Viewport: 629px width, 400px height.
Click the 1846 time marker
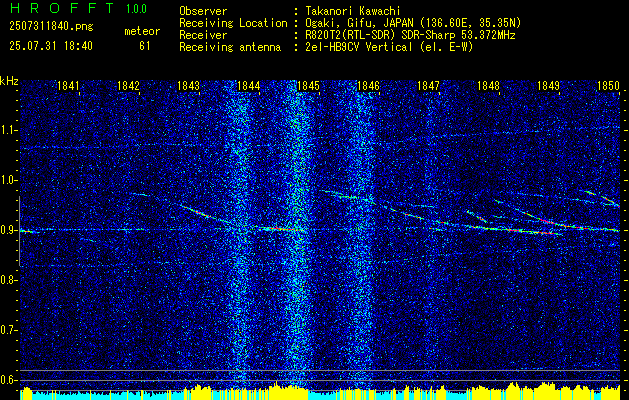[368, 85]
